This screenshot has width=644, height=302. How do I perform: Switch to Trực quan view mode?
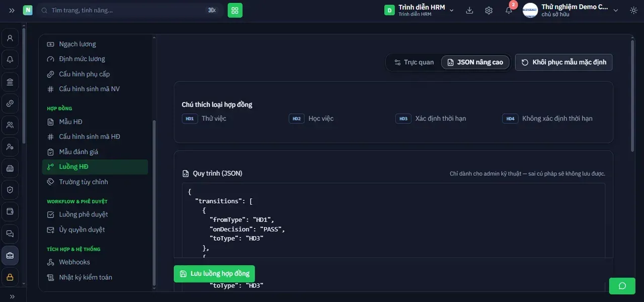[414, 62]
